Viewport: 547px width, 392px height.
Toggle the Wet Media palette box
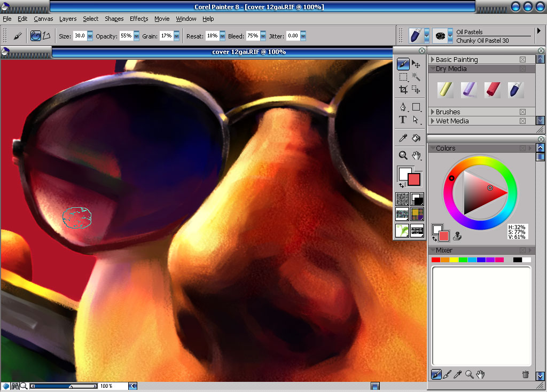[x=522, y=121]
